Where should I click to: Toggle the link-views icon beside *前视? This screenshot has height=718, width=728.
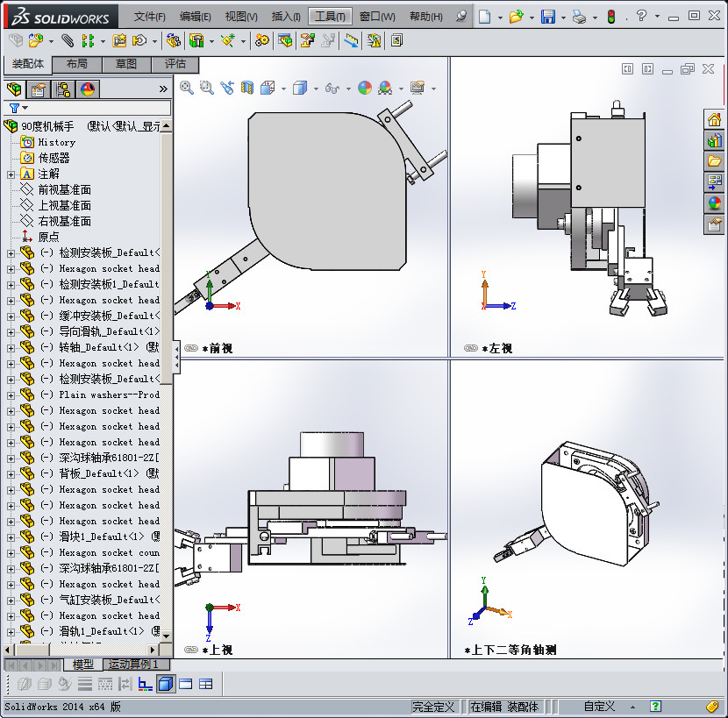[191, 348]
